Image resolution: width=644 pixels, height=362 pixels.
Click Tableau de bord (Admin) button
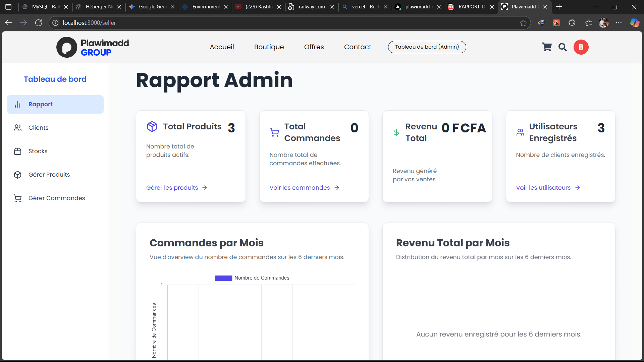click(x=427, y=47)
